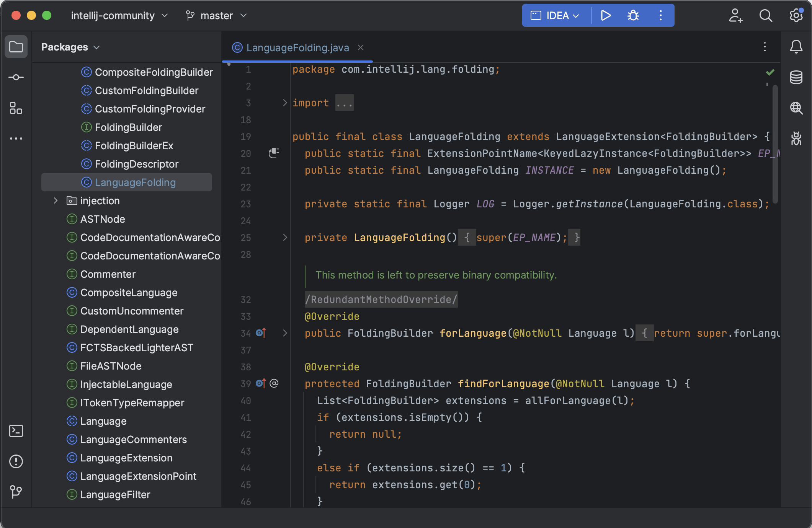Debug the IDEA configuration
This screenshot has height=528, width=812.
(633, 15)
